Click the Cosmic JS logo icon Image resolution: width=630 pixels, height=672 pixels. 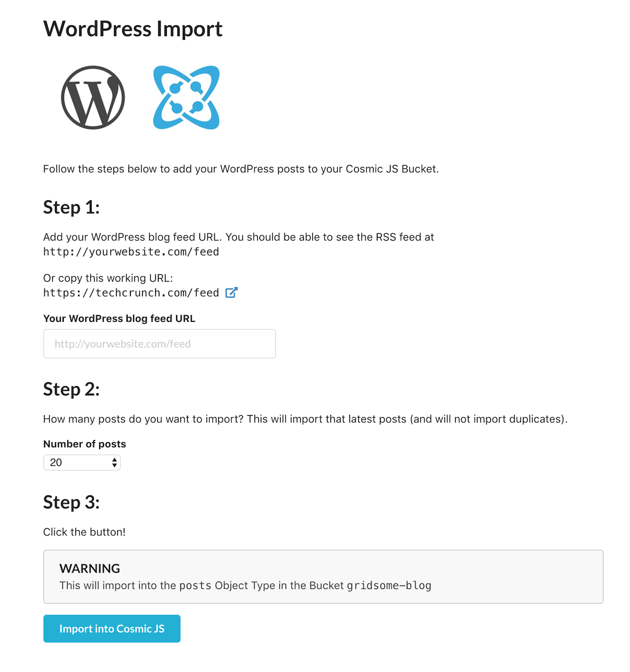(186, 98)
